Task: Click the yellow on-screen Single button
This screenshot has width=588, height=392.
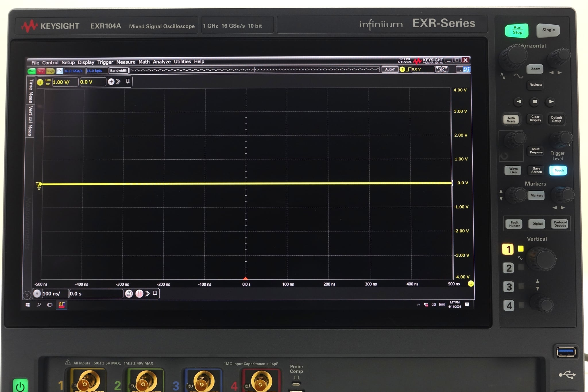Action: click(x=50, y=71)
